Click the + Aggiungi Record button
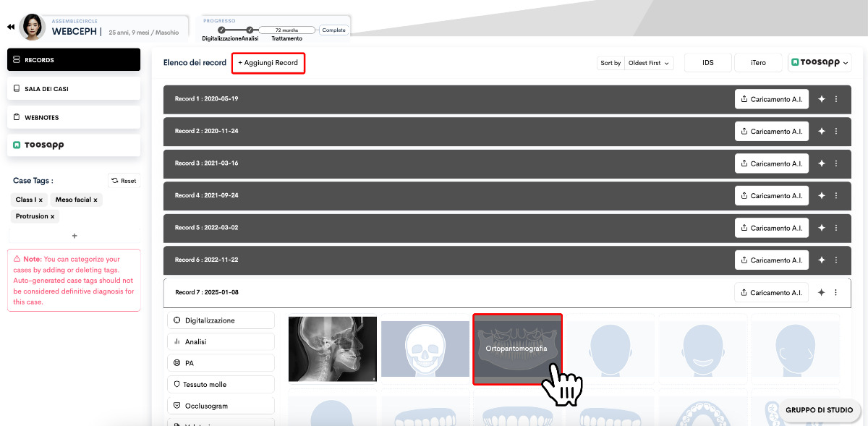 268,63
